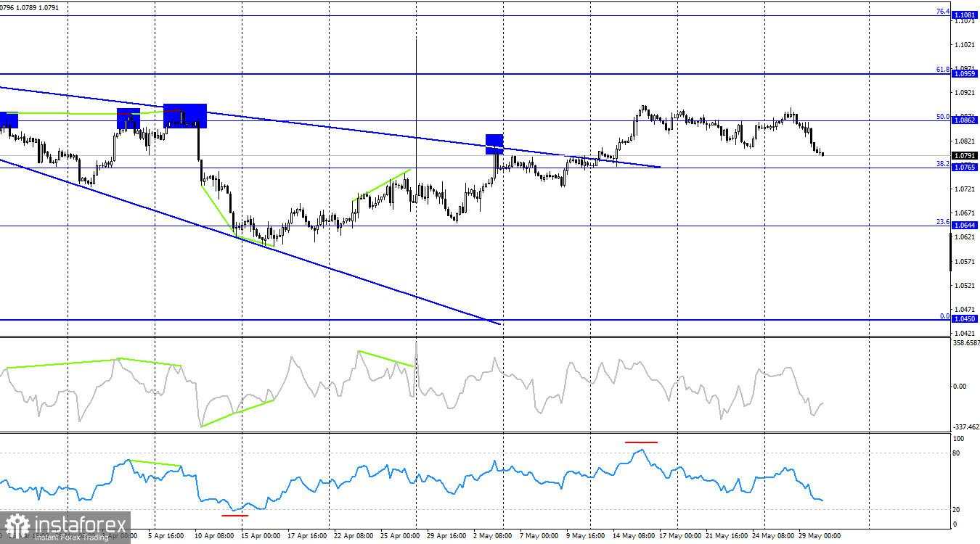Viewport: 980px width, 544px height.
Task: Click the 0.0 Fibonacci level label
Action: [944, 316]
